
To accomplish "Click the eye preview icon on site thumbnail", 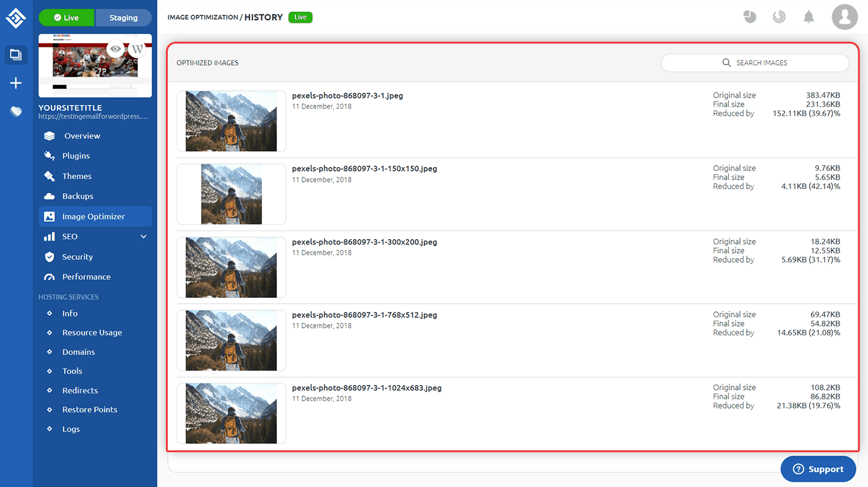I will [116, 49].
